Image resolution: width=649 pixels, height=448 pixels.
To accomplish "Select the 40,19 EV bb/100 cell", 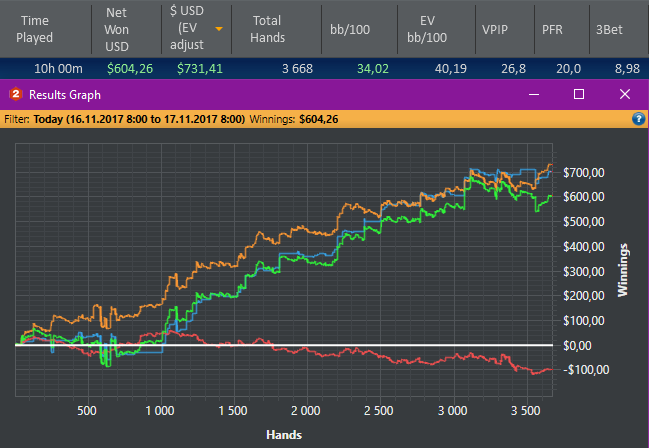I will 451,68.
